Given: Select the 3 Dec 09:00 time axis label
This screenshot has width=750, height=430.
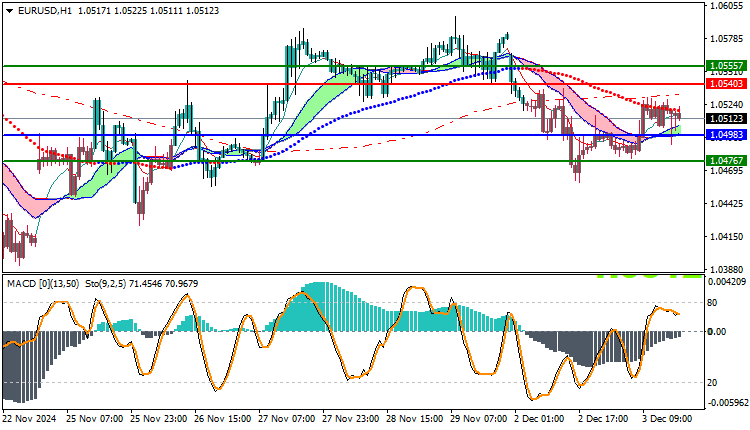Looking at the screenshot, I should [667, 419].
